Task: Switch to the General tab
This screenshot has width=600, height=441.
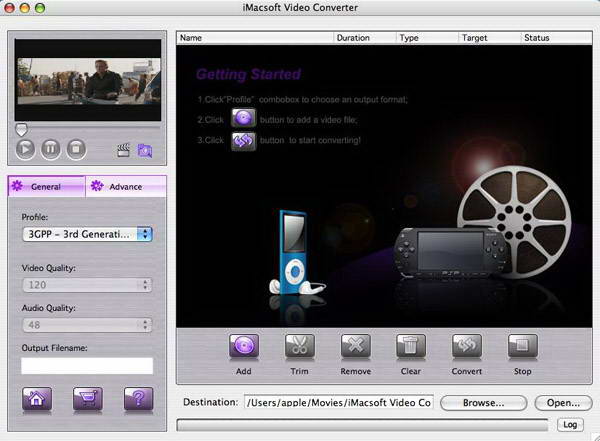Action: click(x=46, y=186)
